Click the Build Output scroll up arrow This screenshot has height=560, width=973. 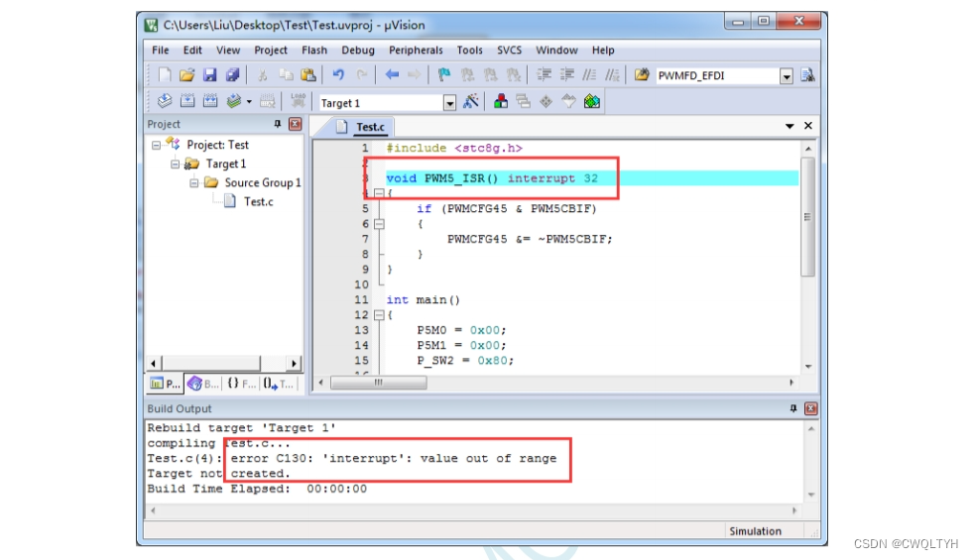[x=811, y=428]
